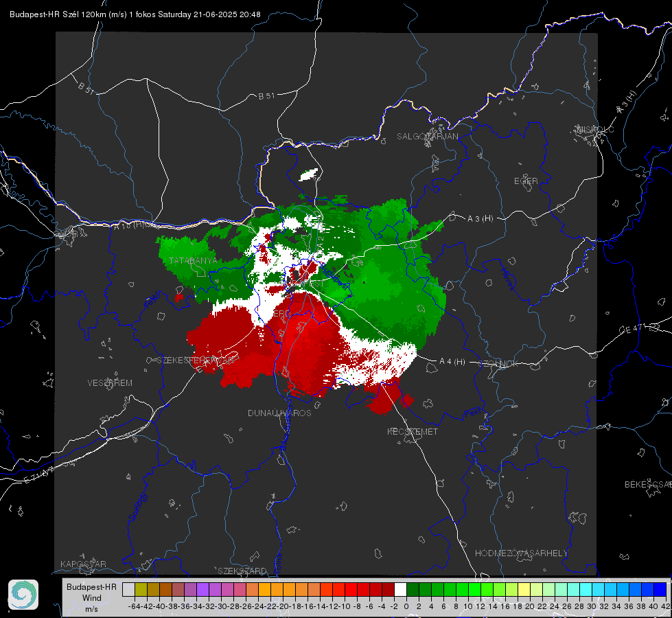The image size is (672, 618).
Task: Click the white swatch in wind legend
Action: point(400,590)
